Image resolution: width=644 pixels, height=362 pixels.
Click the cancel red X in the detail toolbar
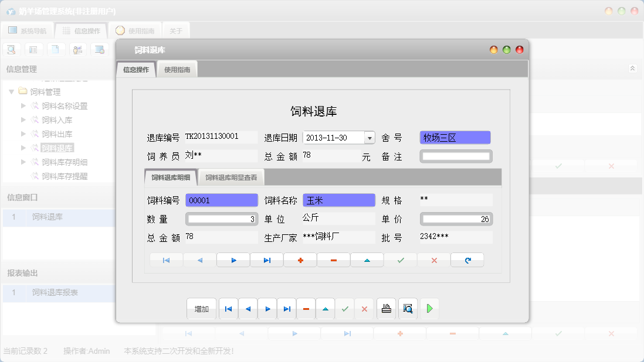pos(434,259)
